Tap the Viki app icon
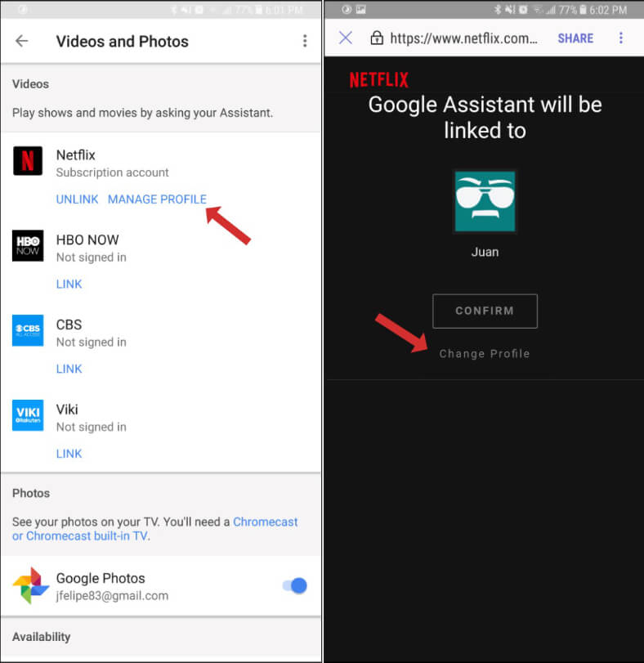 28,415
